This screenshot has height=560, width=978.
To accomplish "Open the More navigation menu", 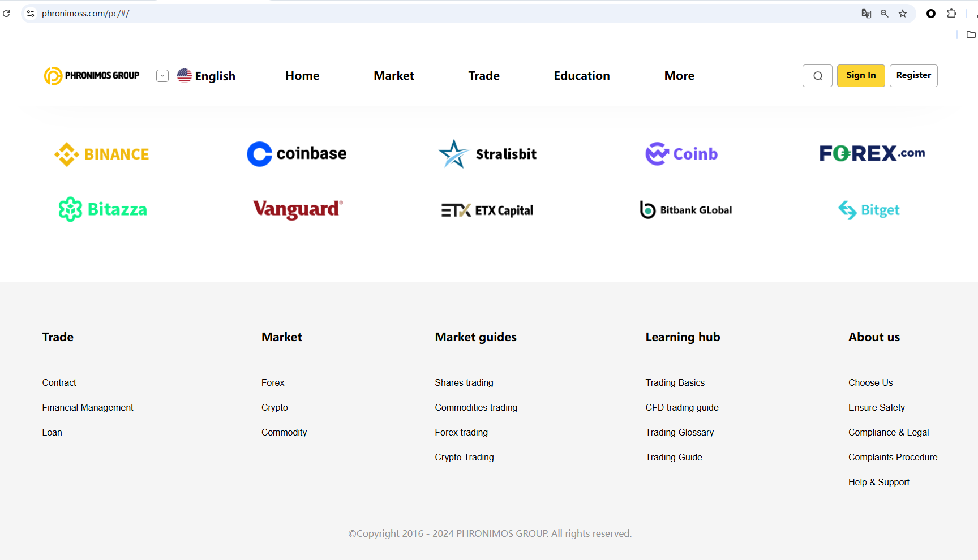I will (x=679, y=76).
